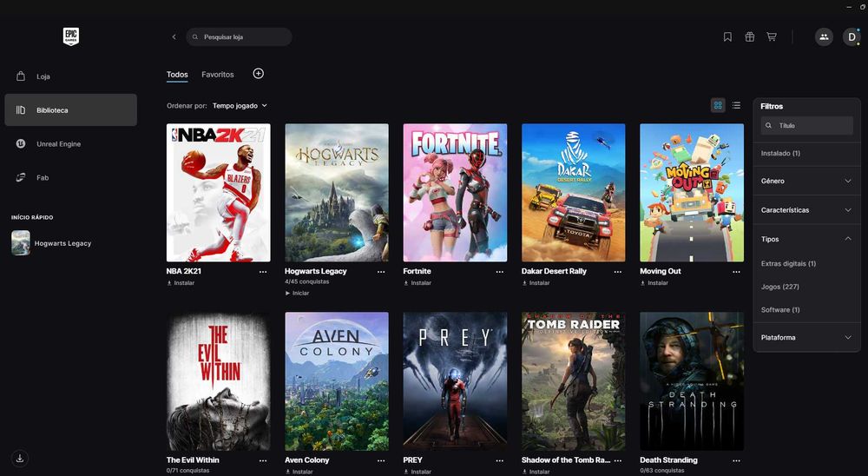Open the Dakar Desert Rally cover thumbnail
Screen dimensions: 868x476
tap(574, 192)
